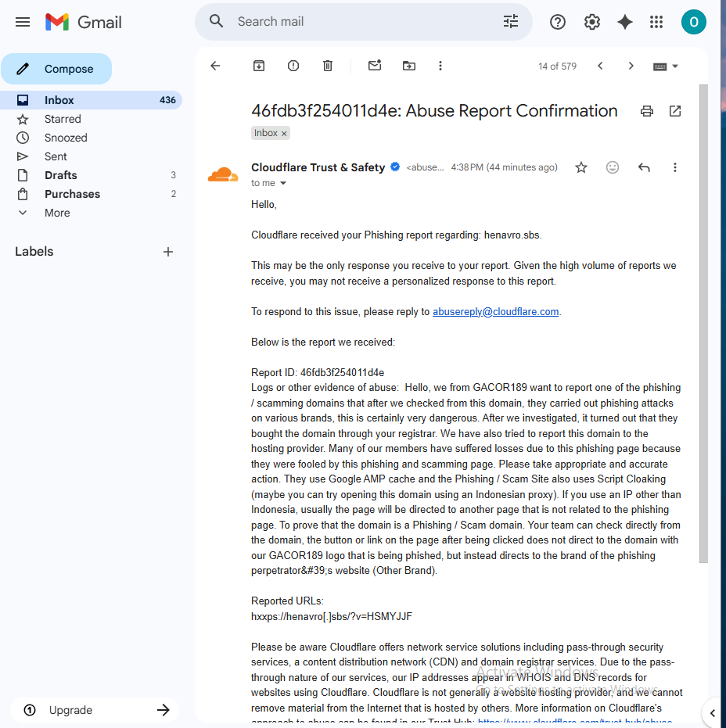Go to the older message arrow
Image resolution: width=726 pixels, height=728 pixels.
click(x=631, y=66)
